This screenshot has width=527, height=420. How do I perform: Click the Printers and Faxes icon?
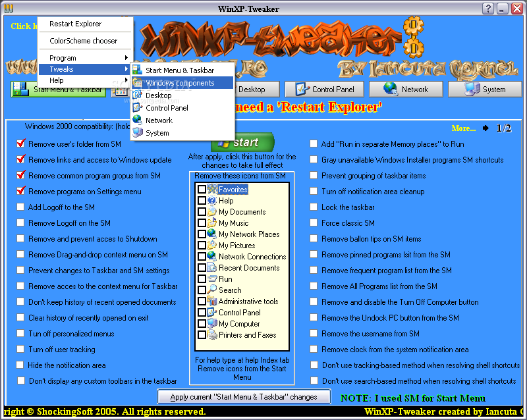coord(211,335)
